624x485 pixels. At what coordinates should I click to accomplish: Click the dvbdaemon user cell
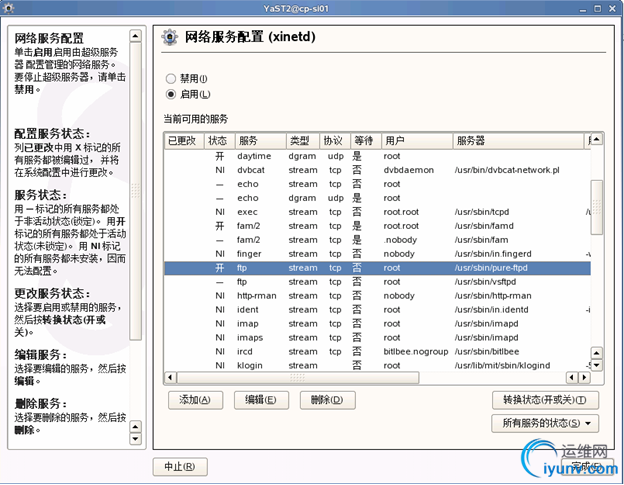[x=409, y=170]
